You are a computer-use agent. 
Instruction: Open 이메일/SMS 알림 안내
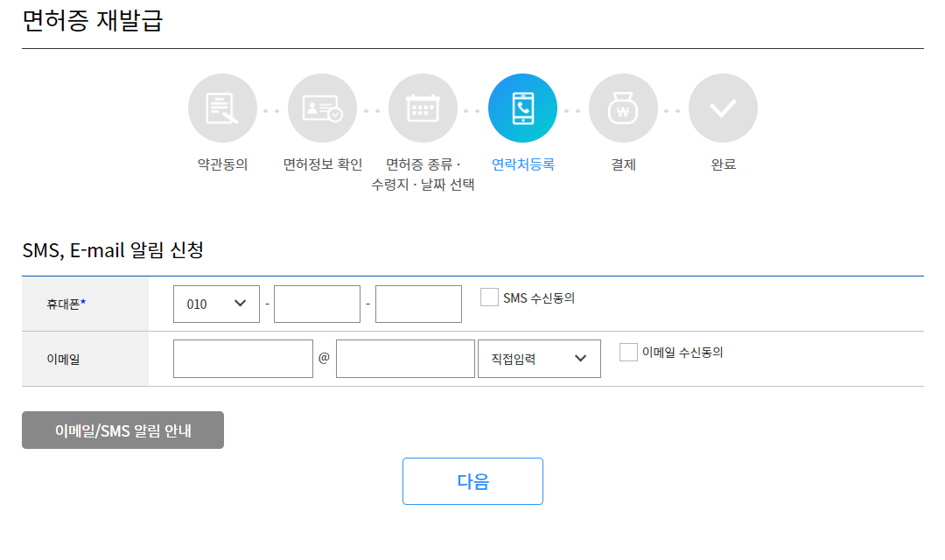click(x=122, y=430)
